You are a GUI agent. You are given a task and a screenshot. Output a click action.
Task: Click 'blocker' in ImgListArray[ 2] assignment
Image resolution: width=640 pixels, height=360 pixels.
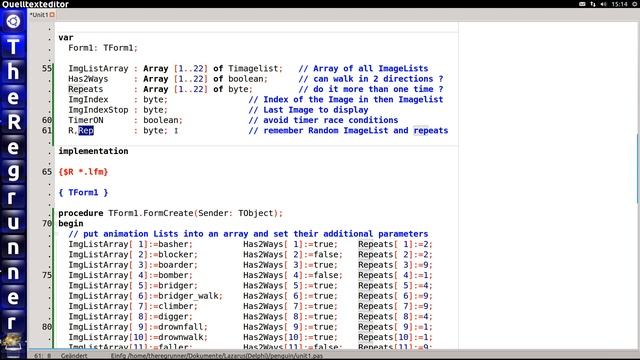point(176,254)
